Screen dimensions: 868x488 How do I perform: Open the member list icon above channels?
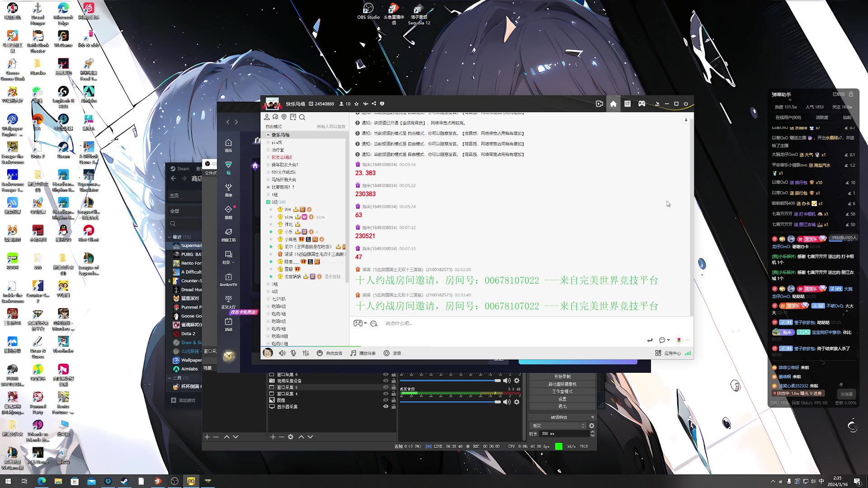(x=266, y=116)
